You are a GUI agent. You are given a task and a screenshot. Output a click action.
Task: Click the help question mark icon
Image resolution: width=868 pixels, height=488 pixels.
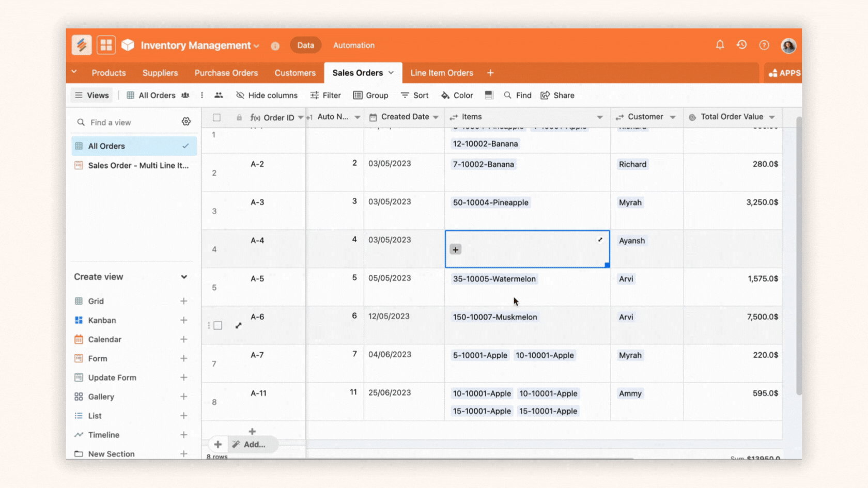click(764, 45)
